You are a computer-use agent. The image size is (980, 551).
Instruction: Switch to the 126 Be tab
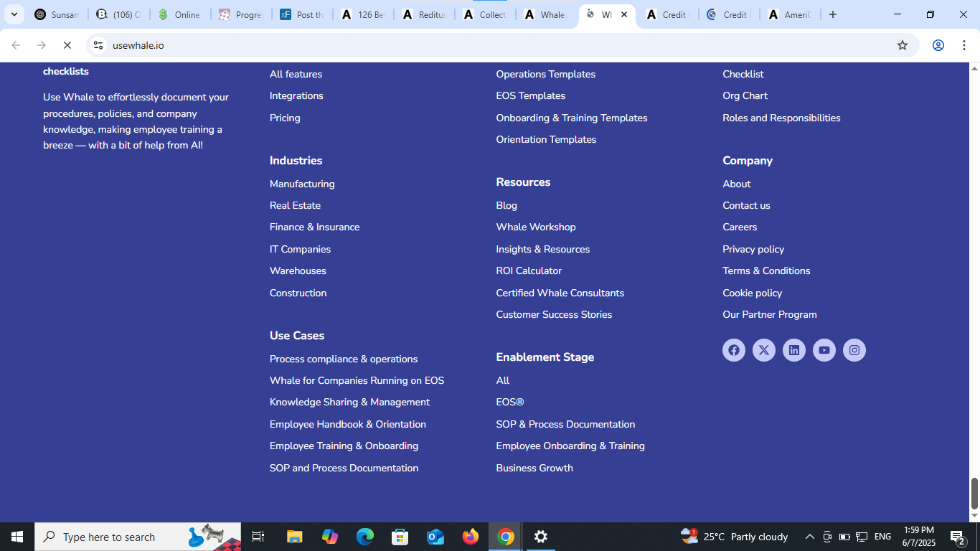click(364, 14)
